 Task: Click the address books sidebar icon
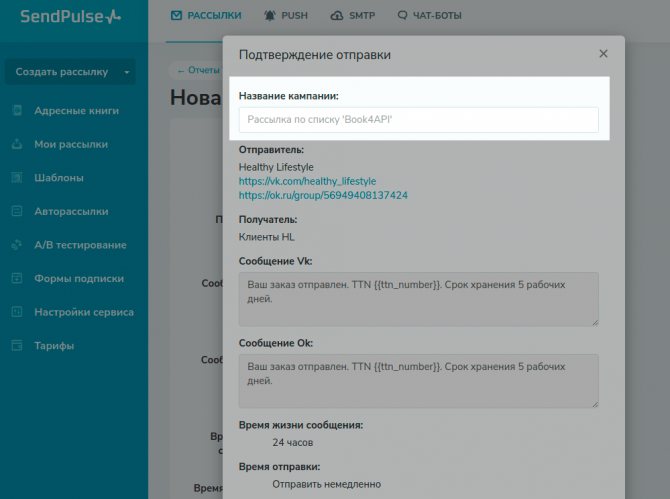16,111
